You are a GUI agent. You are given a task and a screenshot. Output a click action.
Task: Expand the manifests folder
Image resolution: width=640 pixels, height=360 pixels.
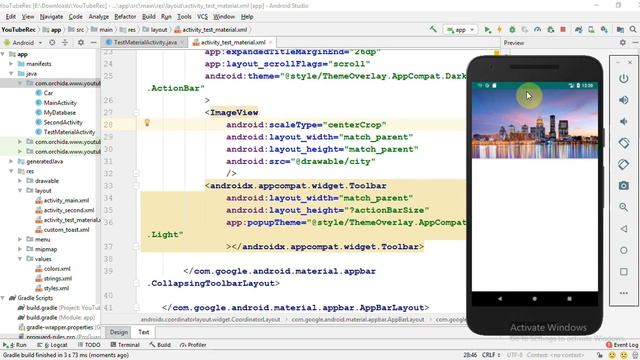click(x=11, y=64)
